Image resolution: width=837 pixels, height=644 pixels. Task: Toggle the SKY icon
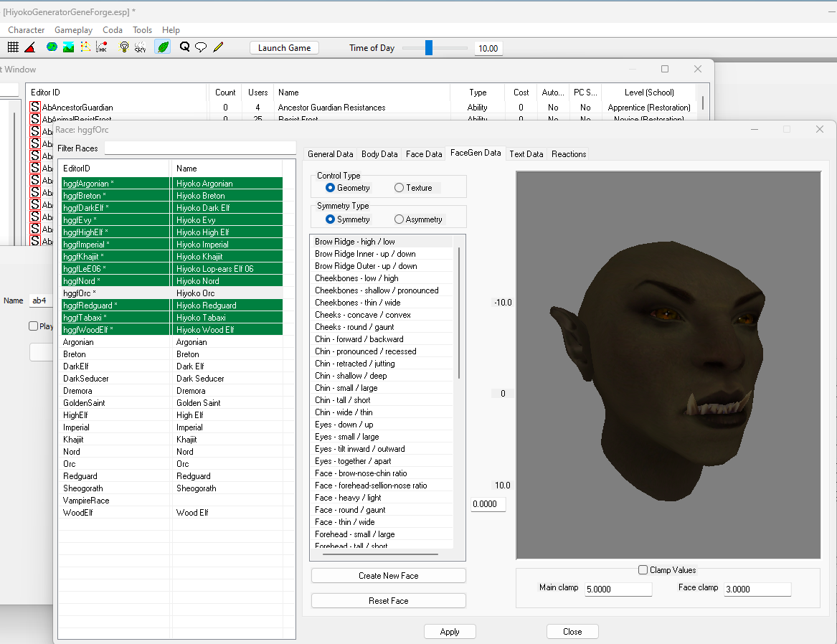click(141, 47)
